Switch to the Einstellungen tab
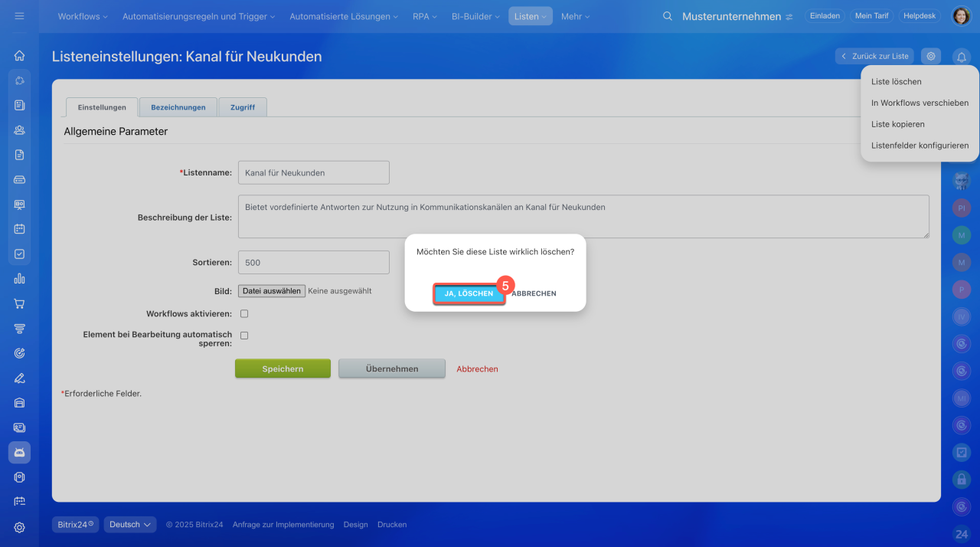Viewport: 980px width, 547px height. coord(102,107)
